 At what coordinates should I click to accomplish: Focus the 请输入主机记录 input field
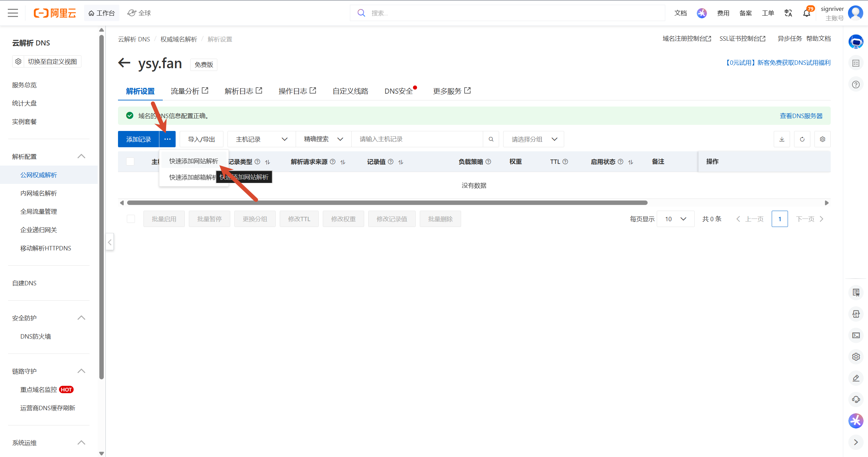click(417, 139)
